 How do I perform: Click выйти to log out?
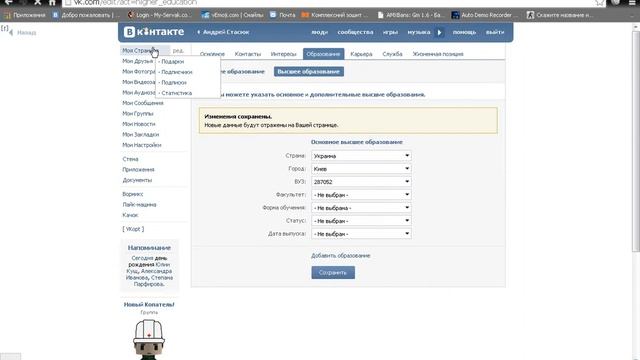(495, 32)
